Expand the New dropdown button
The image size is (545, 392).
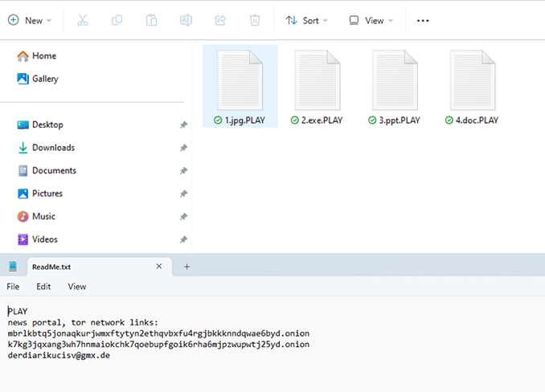[30, 20]
